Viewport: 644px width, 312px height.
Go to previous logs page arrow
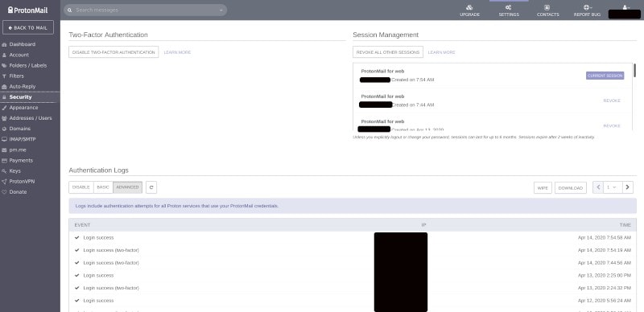pyautogui.click(x=598, y=187)
